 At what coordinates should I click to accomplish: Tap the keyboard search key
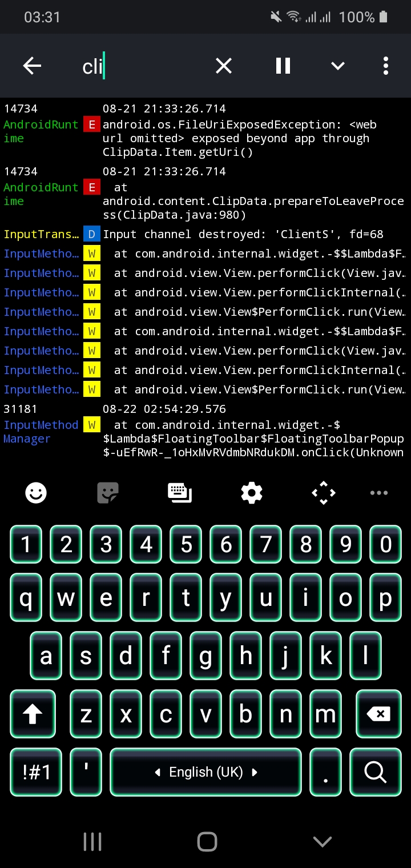[376, 772]
